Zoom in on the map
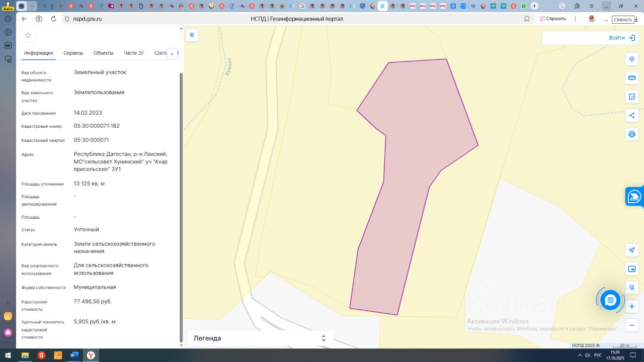This screenshot has width=644, height=362. (632, 306)
